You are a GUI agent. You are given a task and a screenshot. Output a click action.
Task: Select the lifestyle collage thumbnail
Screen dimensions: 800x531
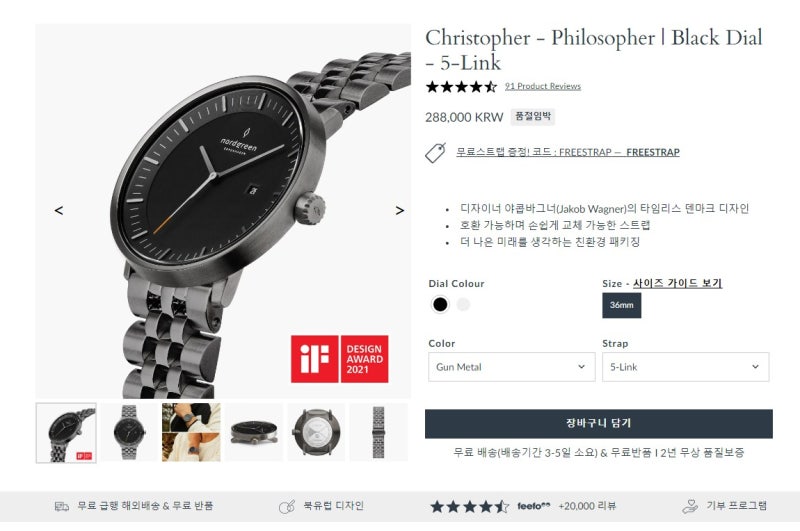click(x=191, y=433)
